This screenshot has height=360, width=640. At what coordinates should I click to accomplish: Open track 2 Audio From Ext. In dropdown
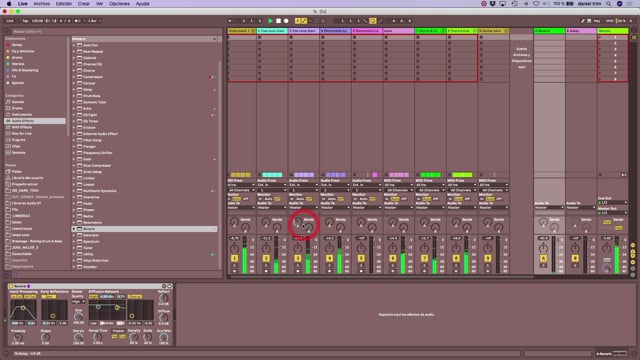click(x=273, y=185)
